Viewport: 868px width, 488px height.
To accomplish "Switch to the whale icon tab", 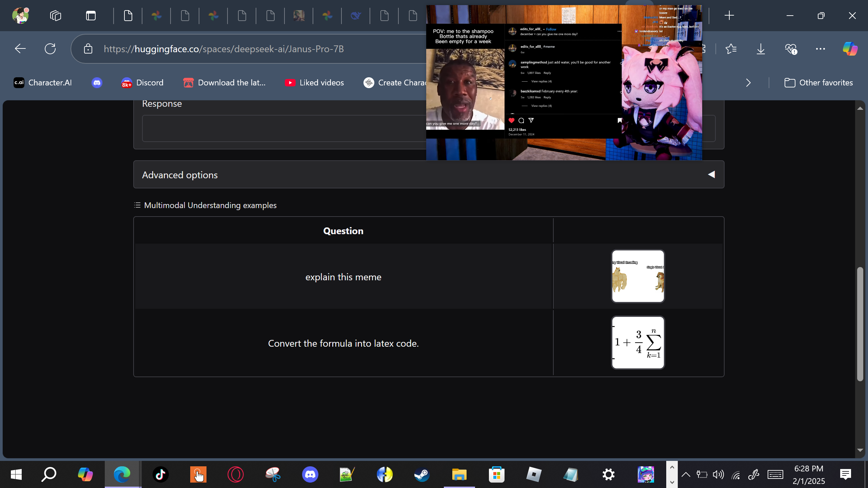I will click(x=356, y=16).
